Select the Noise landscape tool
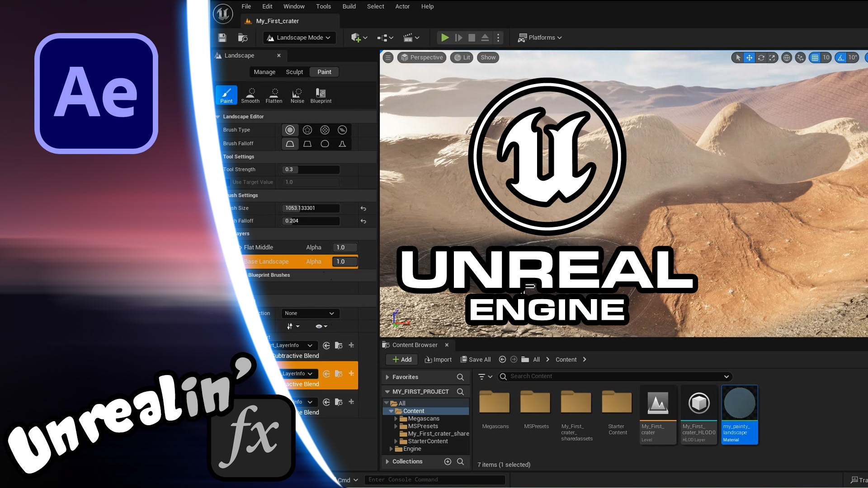868x488 pixels. (x=297, y=95)
